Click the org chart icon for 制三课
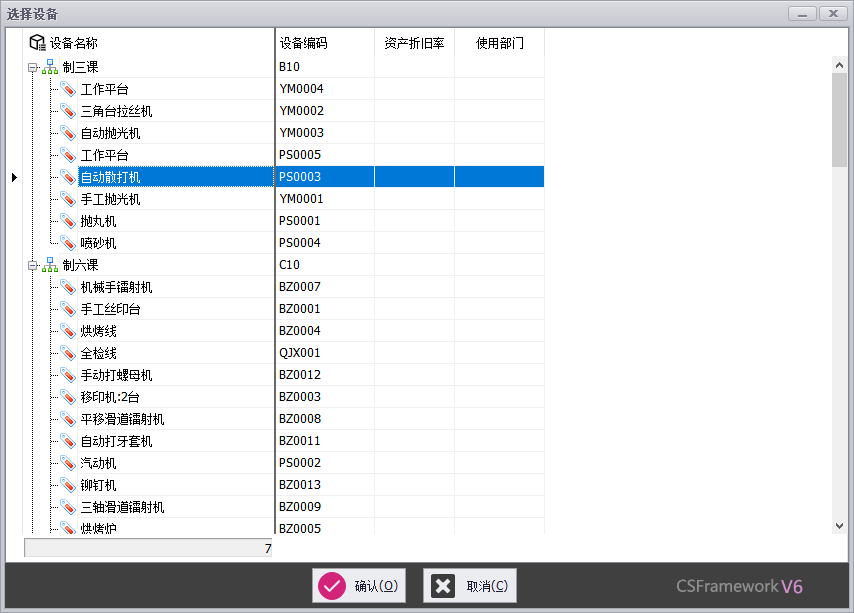Image resolution: width=854 pixels, height=613 pixels. 50,67
